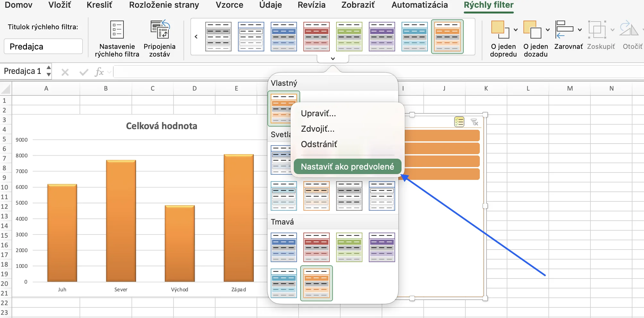Choose Odstrániť from context menu
Screen dimensions: 644x318
[319, 144]
